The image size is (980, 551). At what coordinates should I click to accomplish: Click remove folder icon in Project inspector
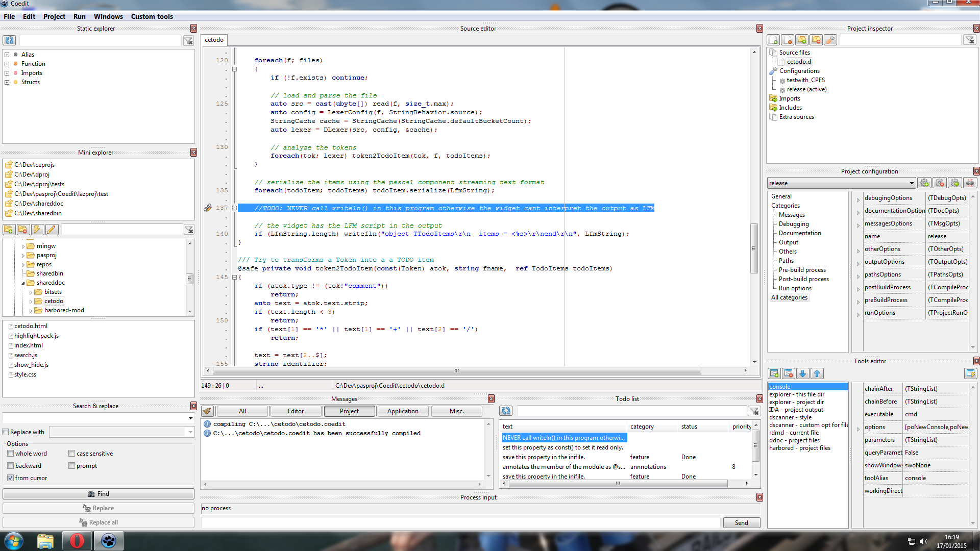tap(816, 40)
